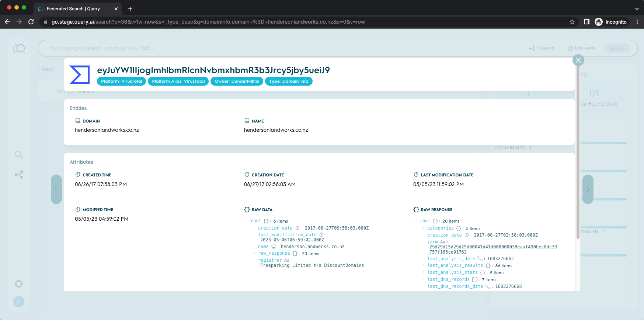Click last_analysis_date key in Raw Response
The image size is (644, 320).
click(x=451, y=259)
